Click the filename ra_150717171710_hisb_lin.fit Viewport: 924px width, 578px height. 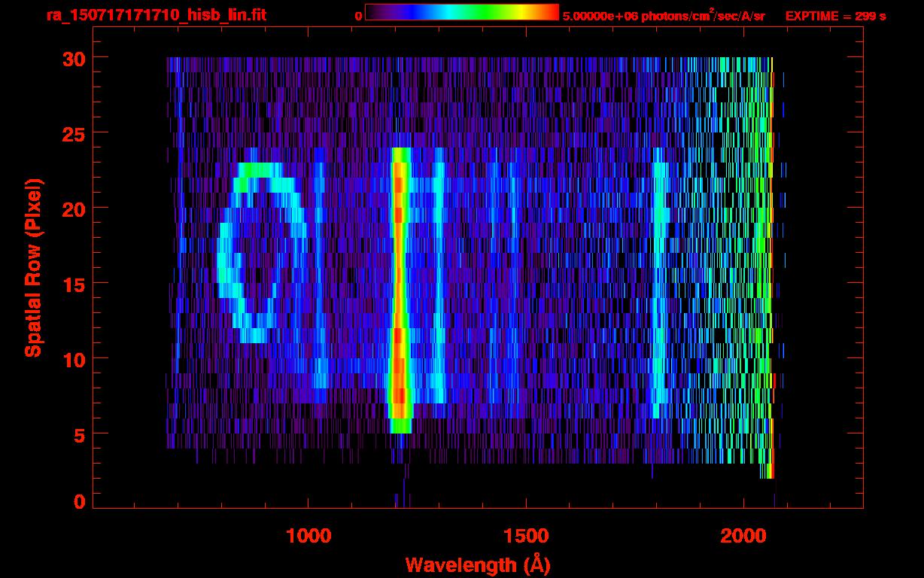pos(155,14)
